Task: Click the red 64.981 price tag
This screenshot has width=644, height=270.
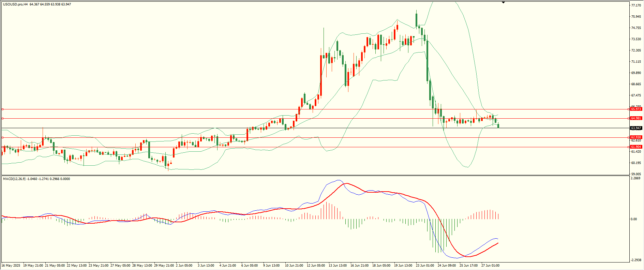Action: 636,118
